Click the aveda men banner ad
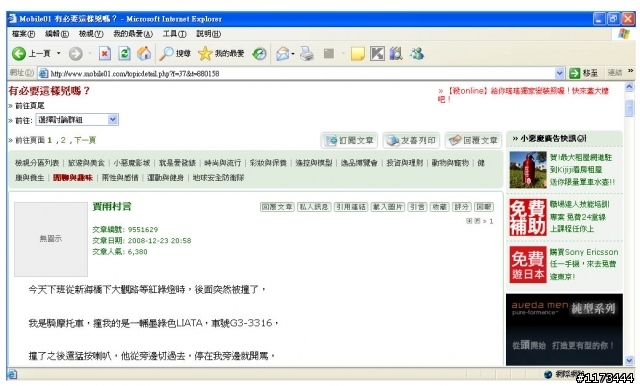 coord(564,329)
